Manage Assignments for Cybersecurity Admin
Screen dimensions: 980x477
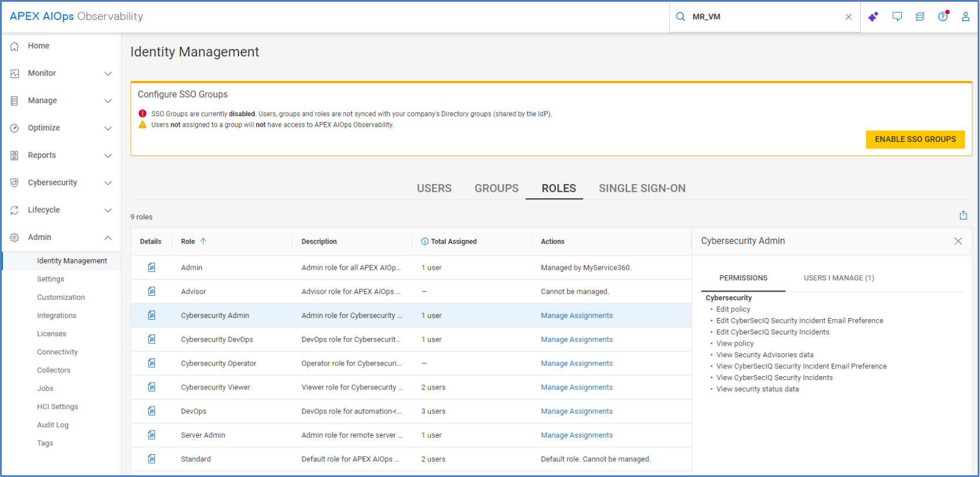[577, 316]
